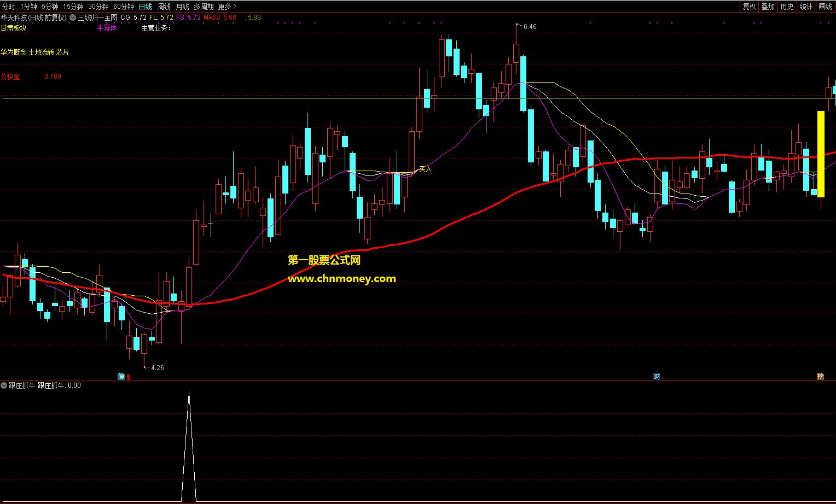Click the 跟庄抓牛: 0.00 indicator value
The image size is (836, 504).
coord(59,385)
